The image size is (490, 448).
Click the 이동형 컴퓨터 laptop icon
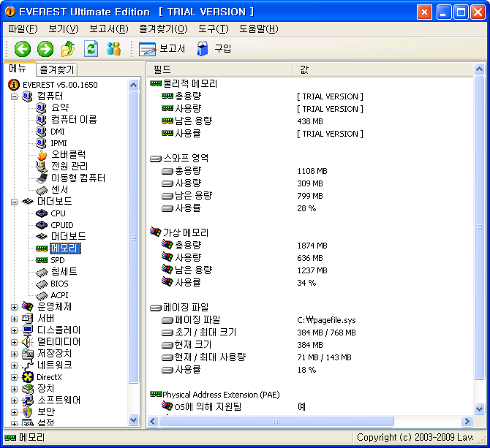coord(42,178)
